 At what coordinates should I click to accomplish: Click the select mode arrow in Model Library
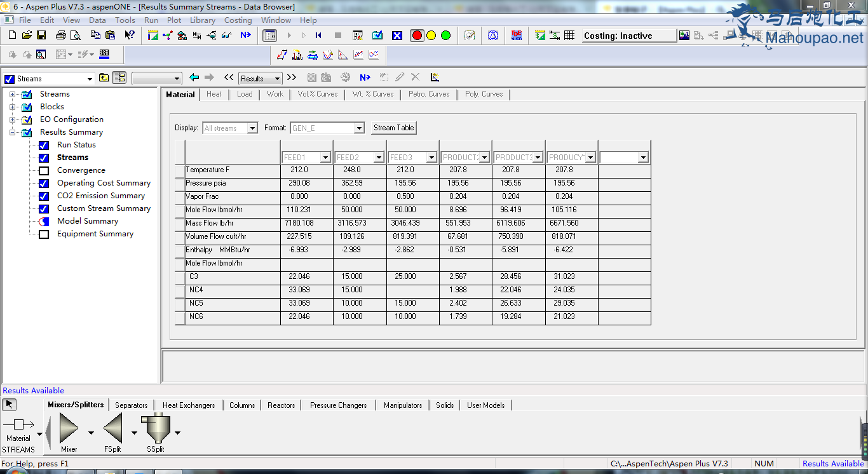(x=10, y=405)
